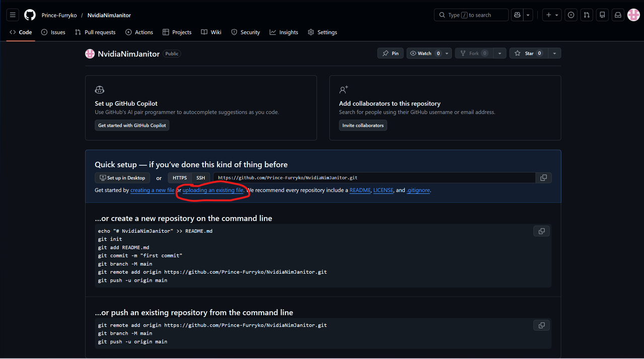
Task: Select the Code tab
Action: pyautogui.click(x=21, y=32)
